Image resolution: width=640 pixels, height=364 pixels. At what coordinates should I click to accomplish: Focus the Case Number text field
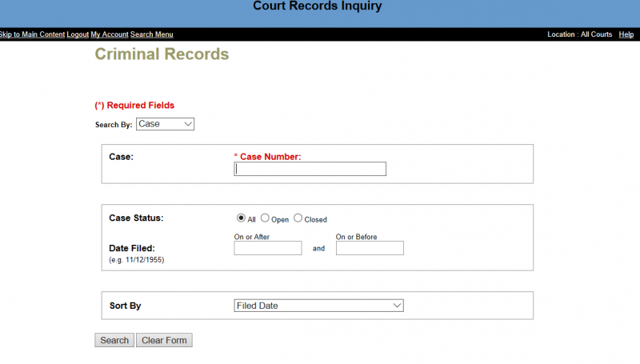310,169
